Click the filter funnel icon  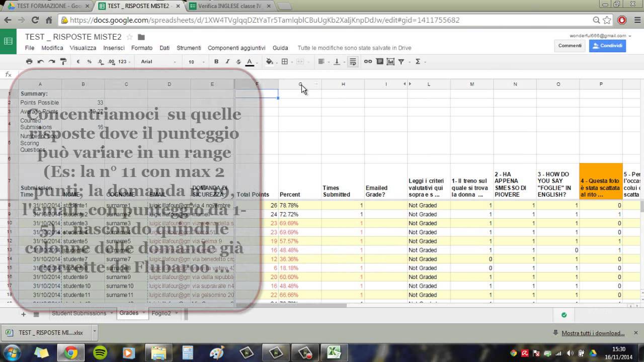[x=401, y=61]
